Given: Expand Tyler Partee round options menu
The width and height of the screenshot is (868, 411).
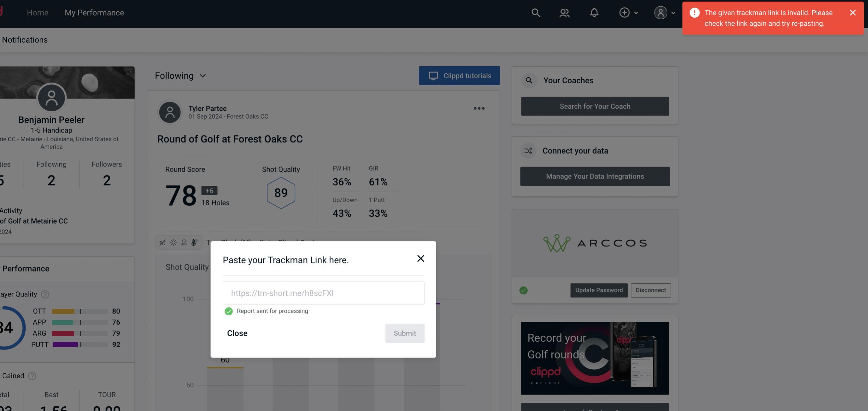Looking at the screenshot, I should coord(479,109).
